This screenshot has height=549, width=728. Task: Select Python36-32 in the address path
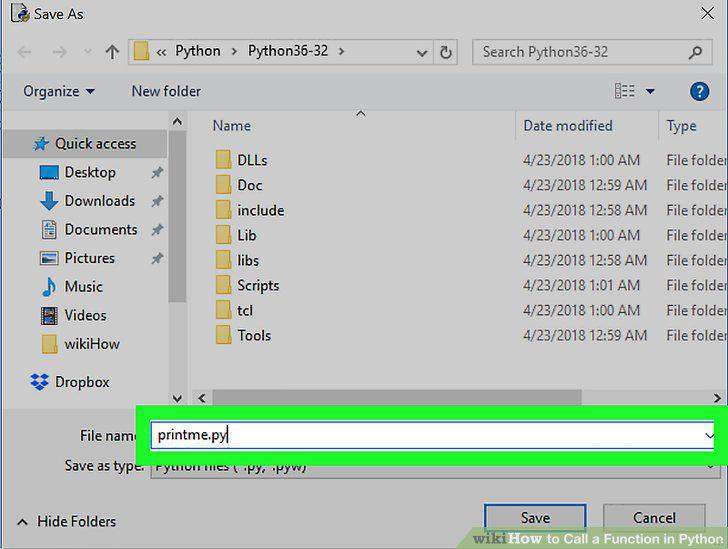[x=288, y=51]
